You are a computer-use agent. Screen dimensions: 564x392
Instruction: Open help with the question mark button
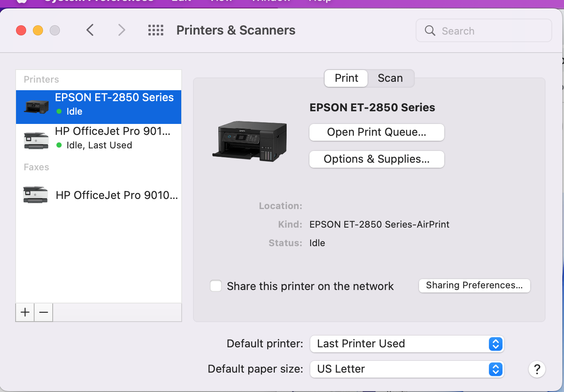coord(537,369)
